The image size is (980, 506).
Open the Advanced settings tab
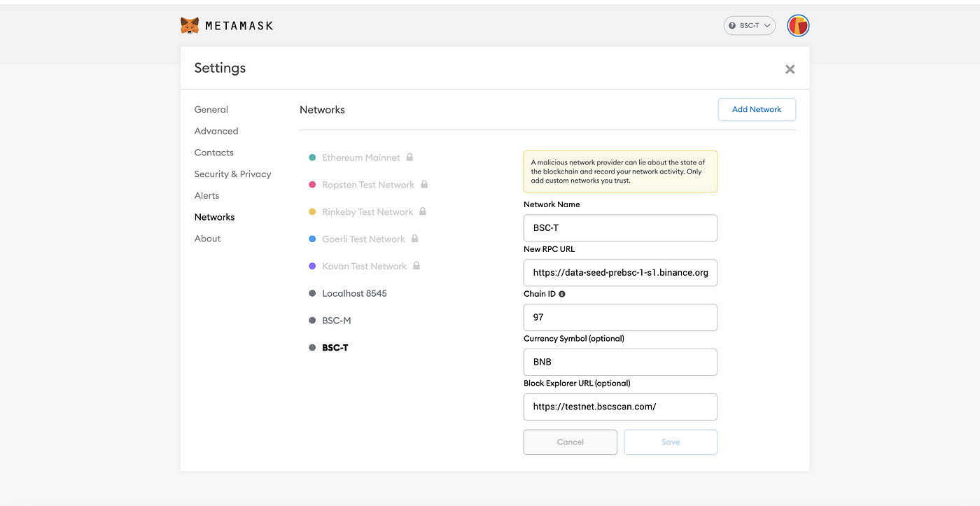(216, 131)
